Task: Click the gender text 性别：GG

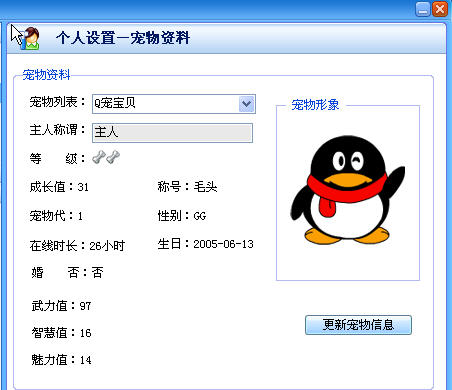Action: tap(182, 216)
